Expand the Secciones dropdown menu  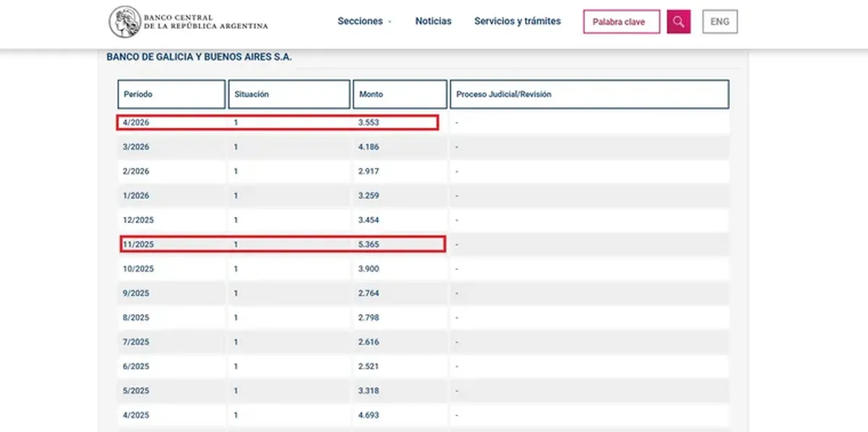click(x=365, y=22)
